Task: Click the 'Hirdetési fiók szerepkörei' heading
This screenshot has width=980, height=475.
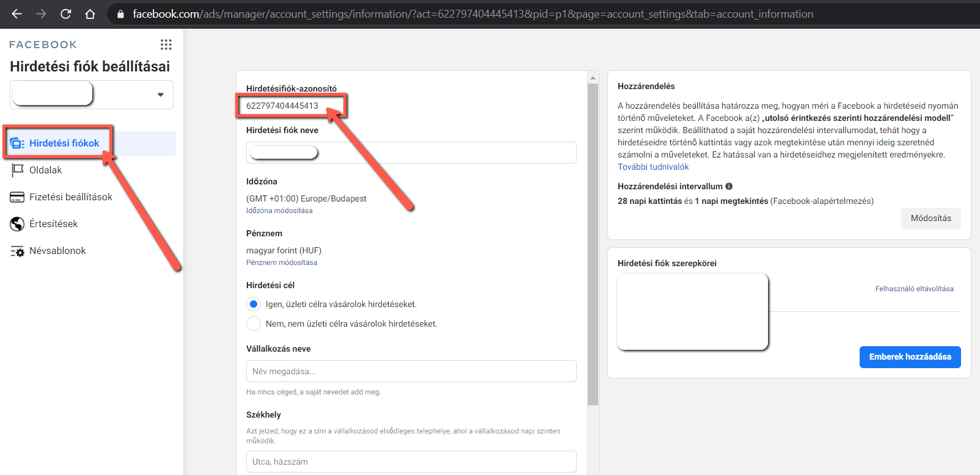Action: click(x=667, y=263)
